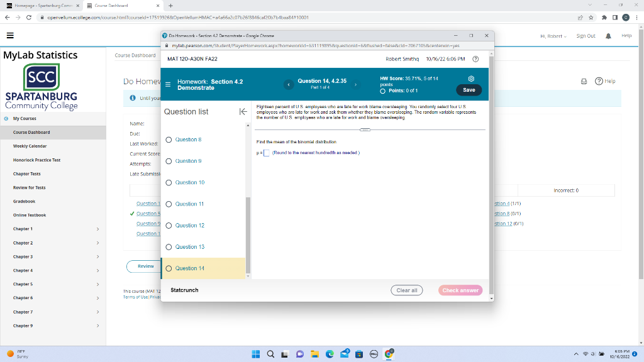Expand Chapter 7 in sidebar
The image size is (644, 362).
pyautogui.click(x=97, y=312)
